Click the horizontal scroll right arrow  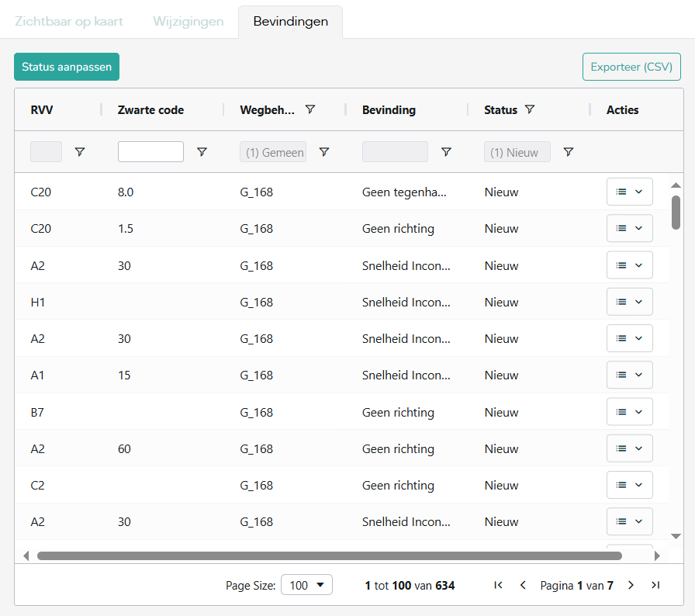coord(657,555)
